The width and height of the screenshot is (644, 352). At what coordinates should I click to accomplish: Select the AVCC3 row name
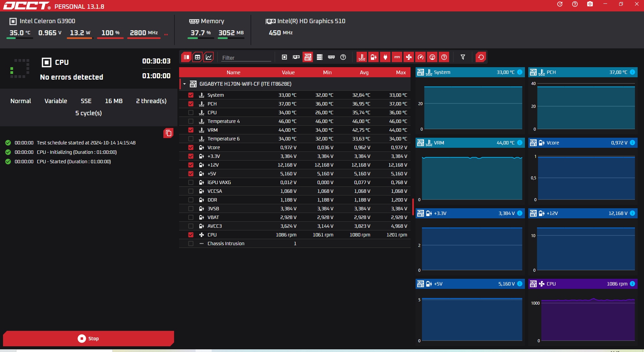click(x=215, y=226)
